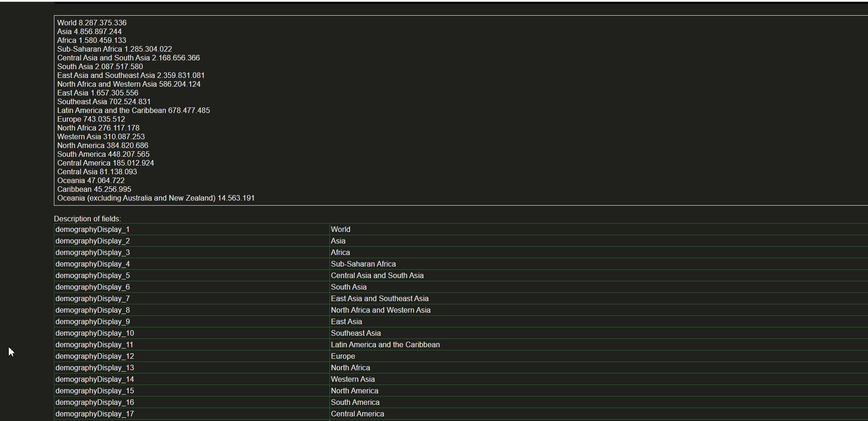
Task: Pick the 'North America 384.820.686' line
Action: click(103, 145)
